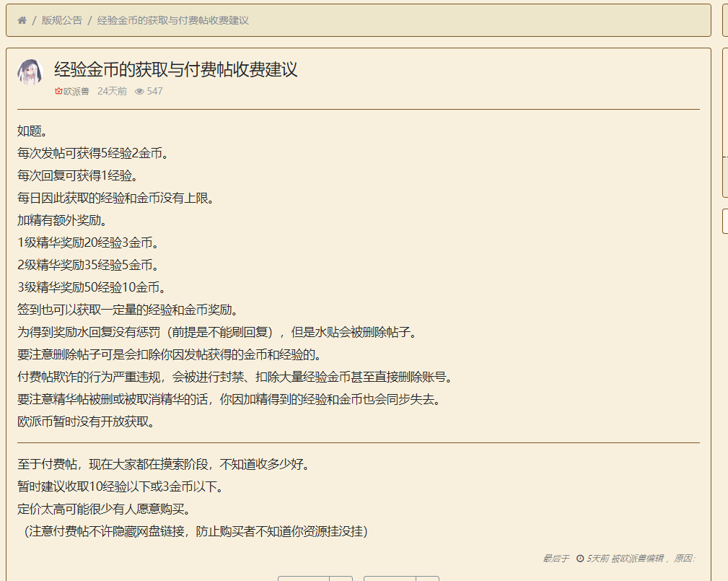Click the line 2级精华奖励35经验5金币。
Viewport: 728px width, 581px height.
[x=88, y=265]
